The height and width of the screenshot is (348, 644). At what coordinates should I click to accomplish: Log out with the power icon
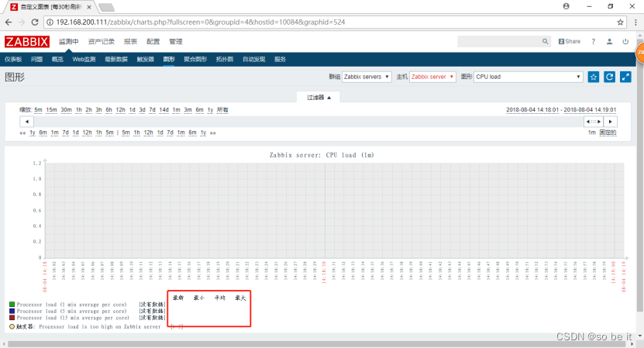coord(625,42)
